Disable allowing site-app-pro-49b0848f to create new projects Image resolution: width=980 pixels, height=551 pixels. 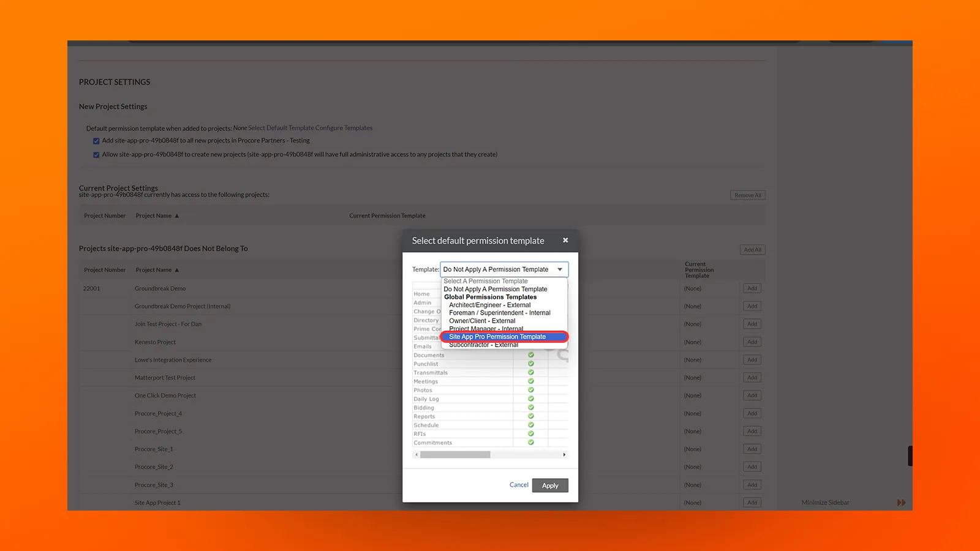pyautogui.click(x=96, y=154)
